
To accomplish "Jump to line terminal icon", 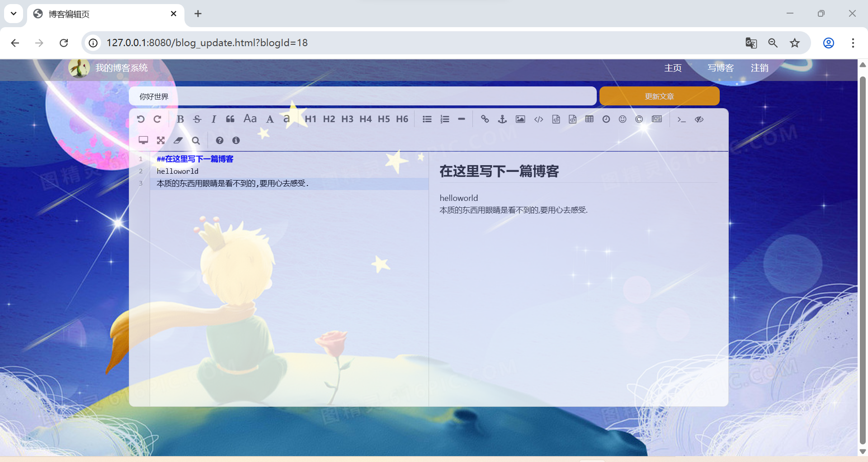I will coord(681,119).
